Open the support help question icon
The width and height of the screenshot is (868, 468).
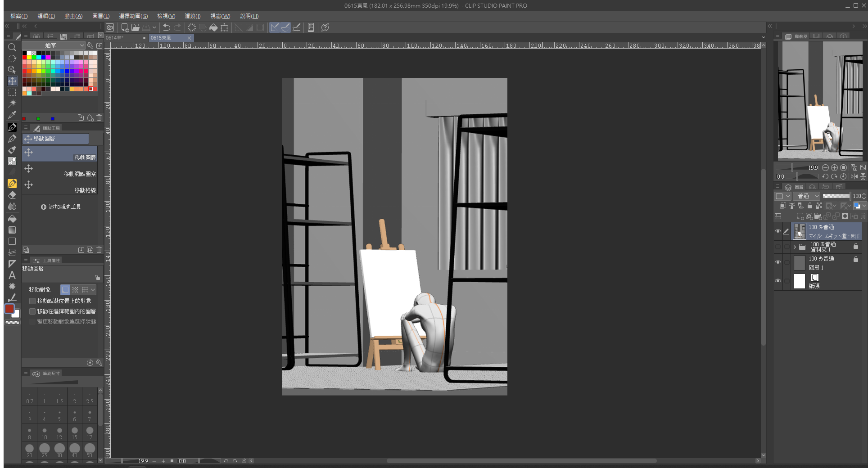coord(325,27)
